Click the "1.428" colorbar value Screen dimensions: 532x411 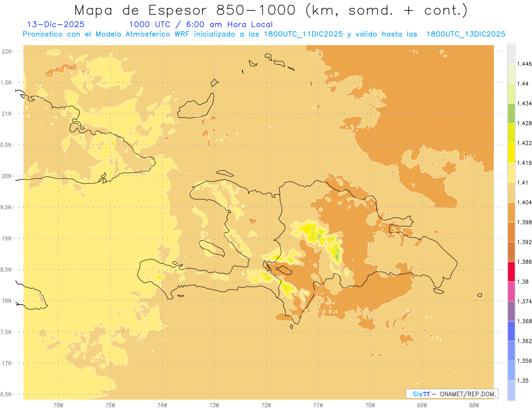tap(524, 123)
